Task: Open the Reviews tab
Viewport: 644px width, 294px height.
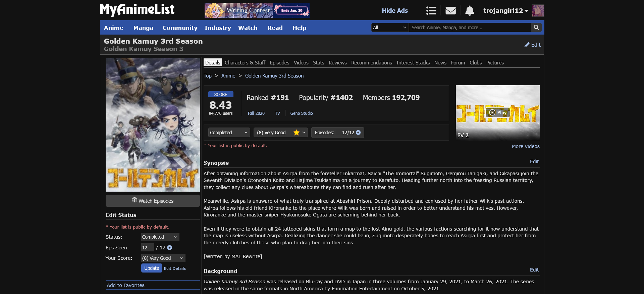Action: tap(337, 63)
